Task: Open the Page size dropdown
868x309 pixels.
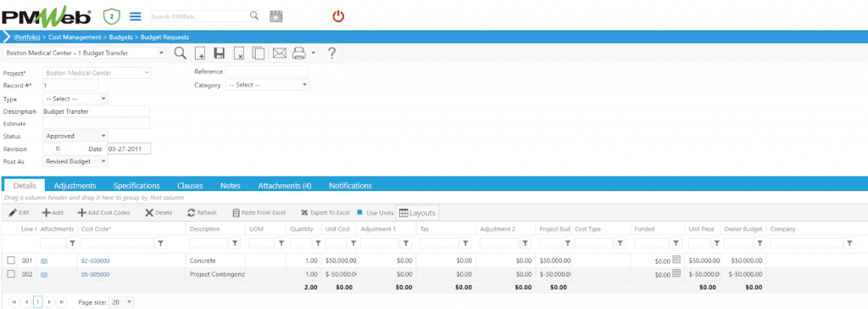Action: click(130, 302)
